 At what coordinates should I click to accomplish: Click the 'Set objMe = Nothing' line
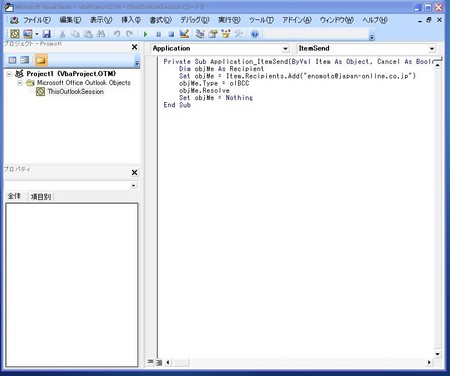pos(216,98)
